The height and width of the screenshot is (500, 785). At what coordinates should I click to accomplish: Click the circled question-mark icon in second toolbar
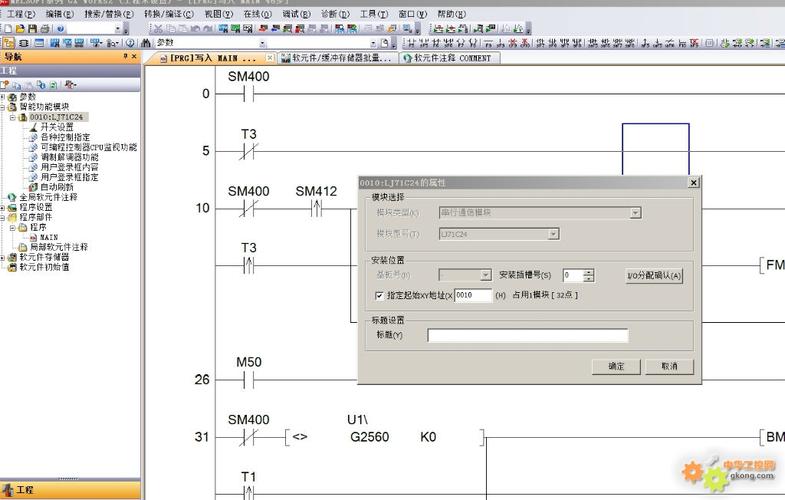130,43
